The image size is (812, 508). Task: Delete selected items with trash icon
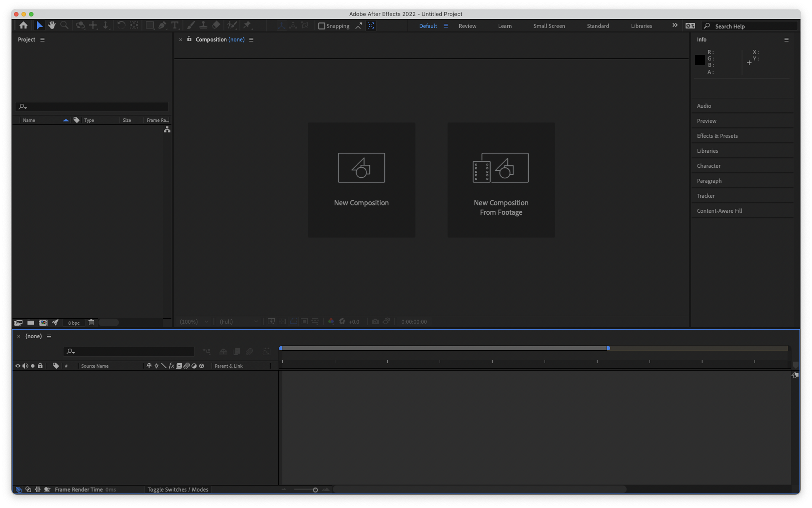pos(91,323)
